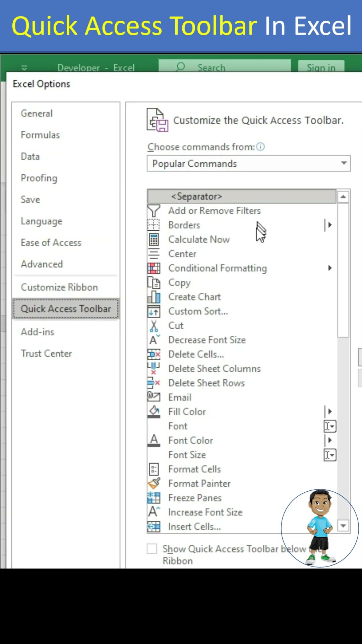Open the Choose commands from dropdown
Viewport: 362px width, 644px height.
(x=248, y=164)
